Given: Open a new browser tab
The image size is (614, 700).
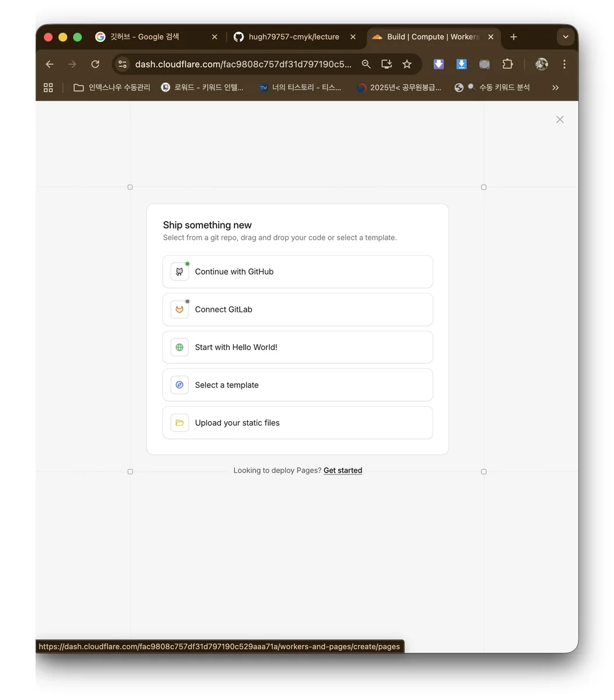Looking at the screenshot, I should [x=513, y=37].
